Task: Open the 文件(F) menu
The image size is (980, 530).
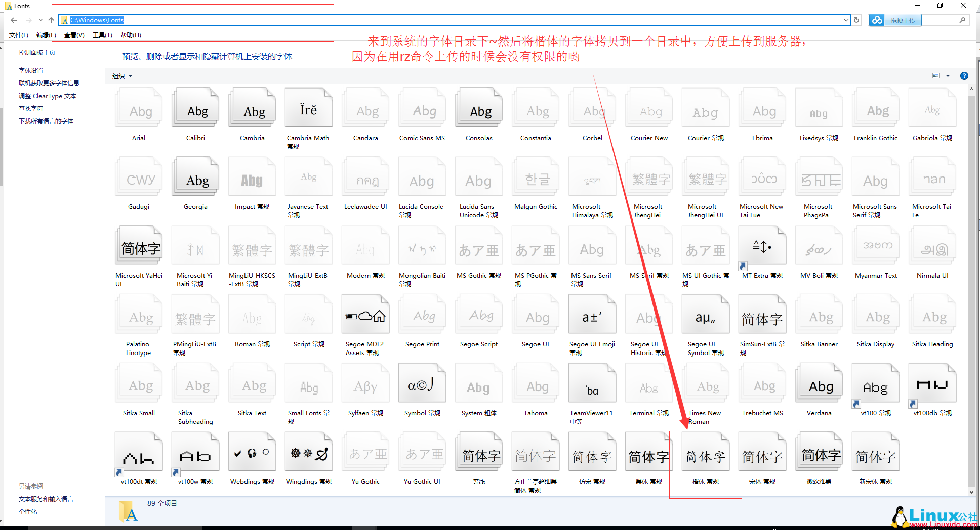Action: point(19,35)
